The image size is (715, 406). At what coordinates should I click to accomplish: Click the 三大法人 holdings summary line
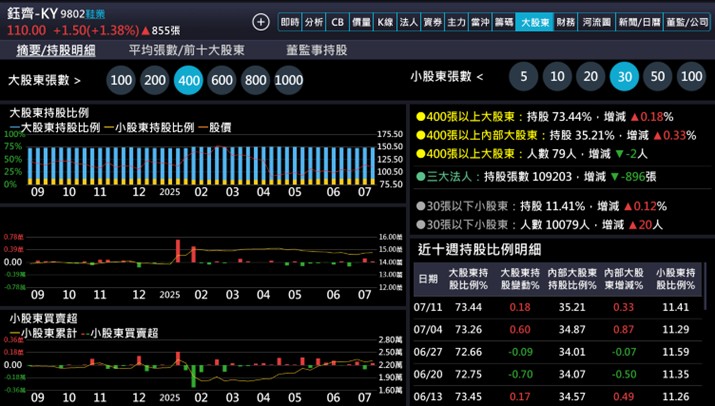[x=536, y=177]
